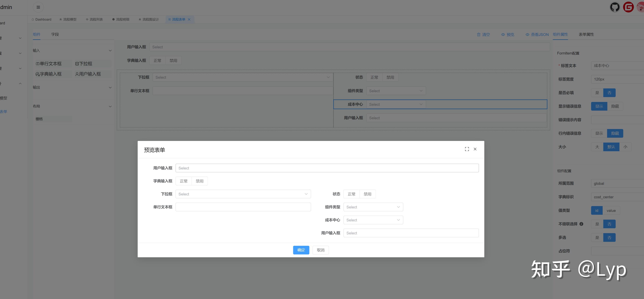The width and height of the screenshot is (644, 299).
Task: Close the 流程表单 tab with X icon
Action: coord(189,19)
